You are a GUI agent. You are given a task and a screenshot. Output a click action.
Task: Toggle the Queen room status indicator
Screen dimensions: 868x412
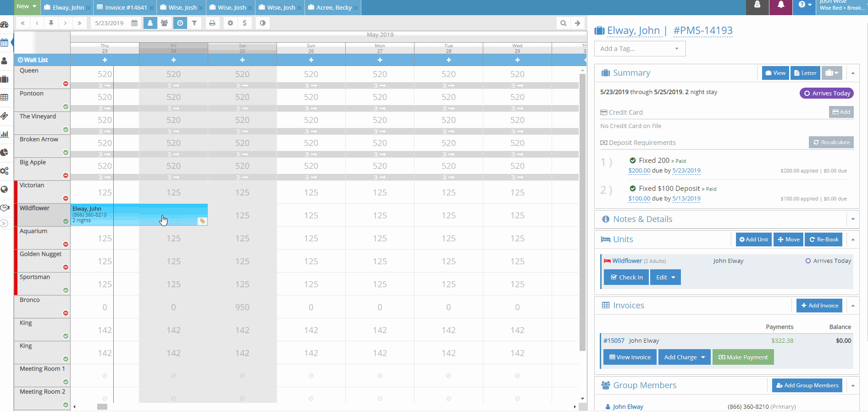tap(66, 84)
